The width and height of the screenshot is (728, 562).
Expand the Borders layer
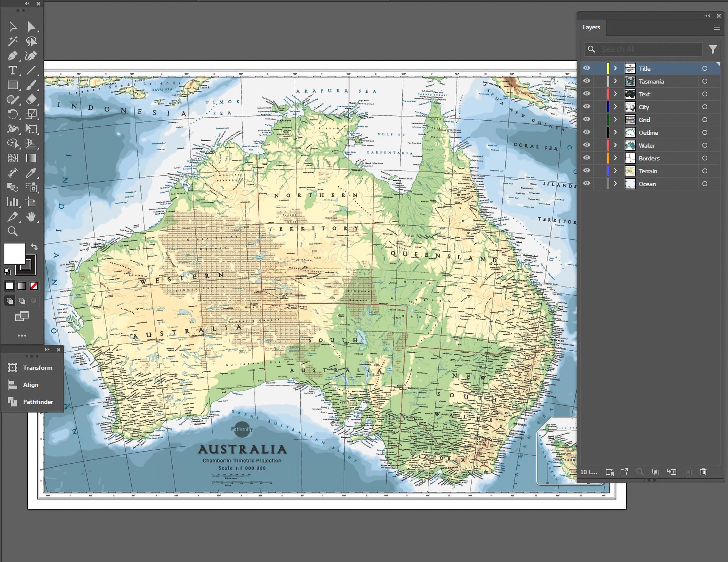(615, 158)
